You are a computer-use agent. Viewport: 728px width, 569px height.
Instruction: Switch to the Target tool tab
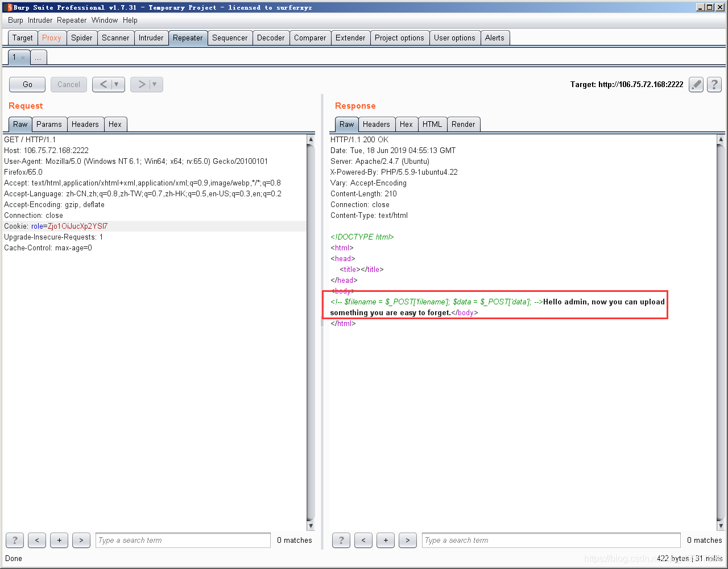(23, 38)
